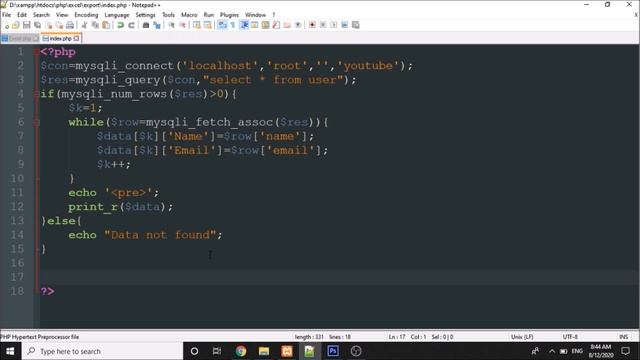Toggle the indent guide toolbar icon

[244, 25]
